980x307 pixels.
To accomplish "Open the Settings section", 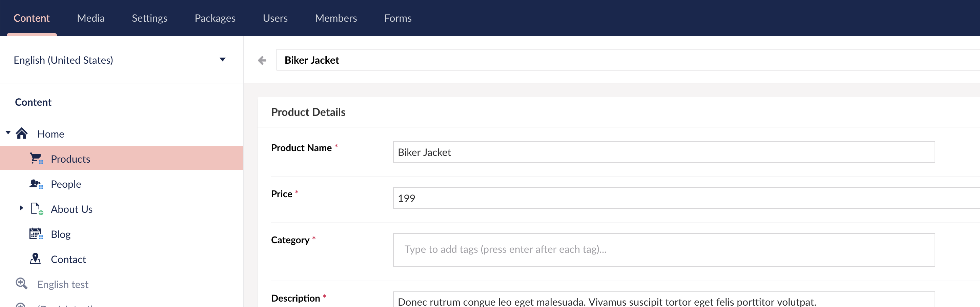I will point(149,18).
